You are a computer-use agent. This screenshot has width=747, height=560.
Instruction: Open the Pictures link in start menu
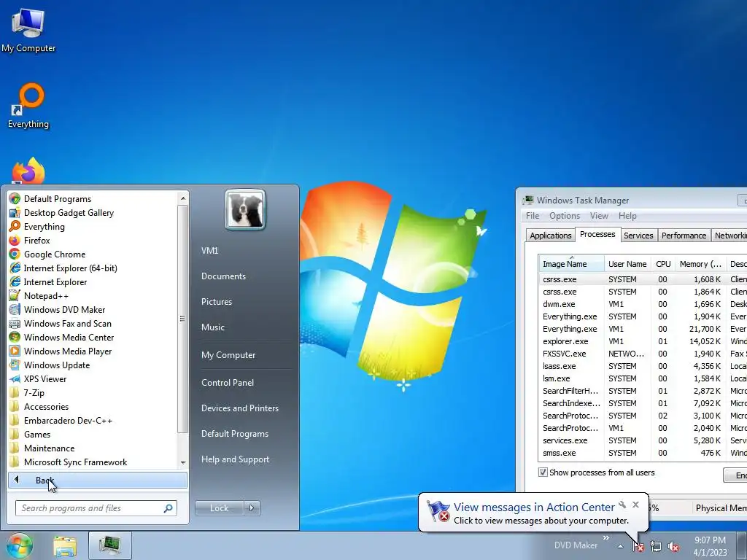[x=216, y=302]
